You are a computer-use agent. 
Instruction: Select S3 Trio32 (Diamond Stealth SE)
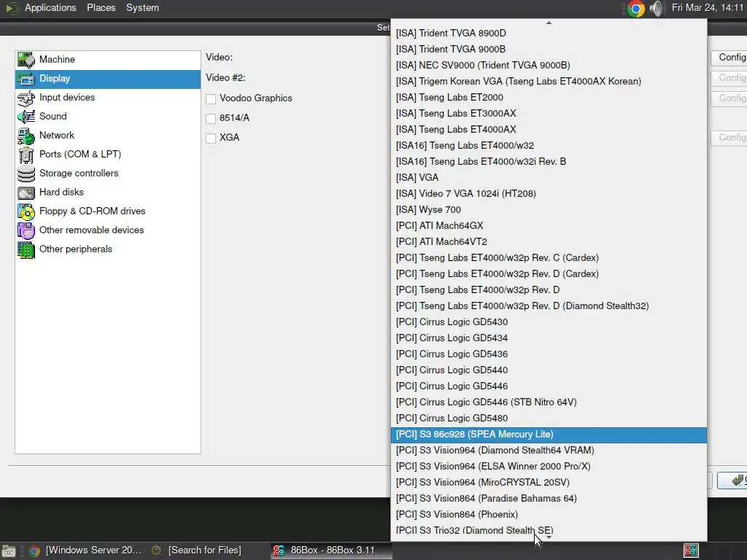coord(549,529)
